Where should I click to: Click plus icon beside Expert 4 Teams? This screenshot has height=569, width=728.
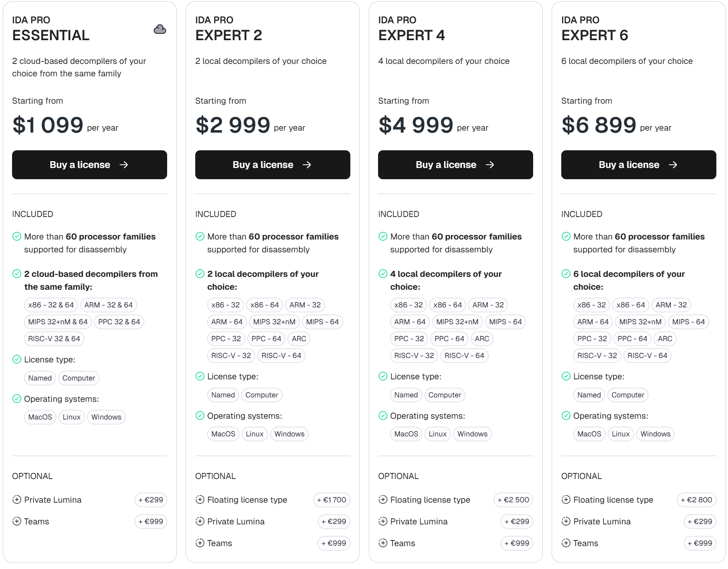[x=383, y=543]
